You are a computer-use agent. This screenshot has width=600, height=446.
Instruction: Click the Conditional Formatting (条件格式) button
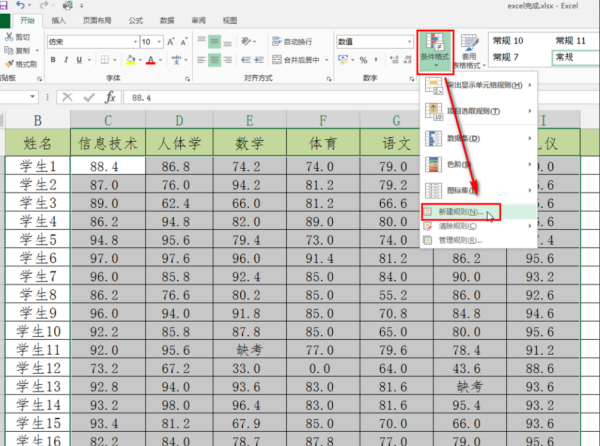pos(436,50)
